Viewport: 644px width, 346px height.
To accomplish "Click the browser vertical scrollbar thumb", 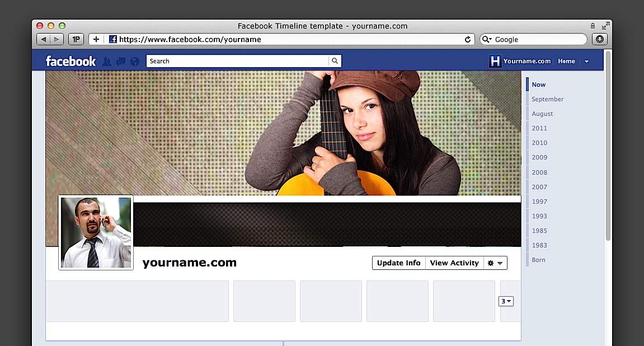I will [x=608, y=146].
